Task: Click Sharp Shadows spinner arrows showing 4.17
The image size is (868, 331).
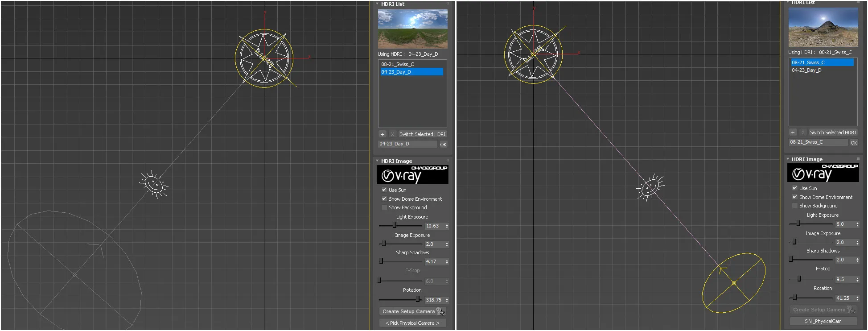Action: point(447,262)
